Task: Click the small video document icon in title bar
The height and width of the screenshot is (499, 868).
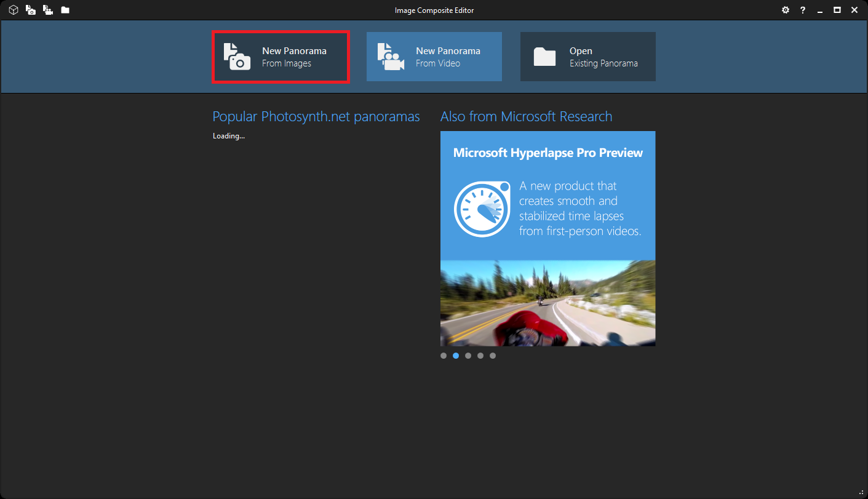Action: (x=48, y=10)
